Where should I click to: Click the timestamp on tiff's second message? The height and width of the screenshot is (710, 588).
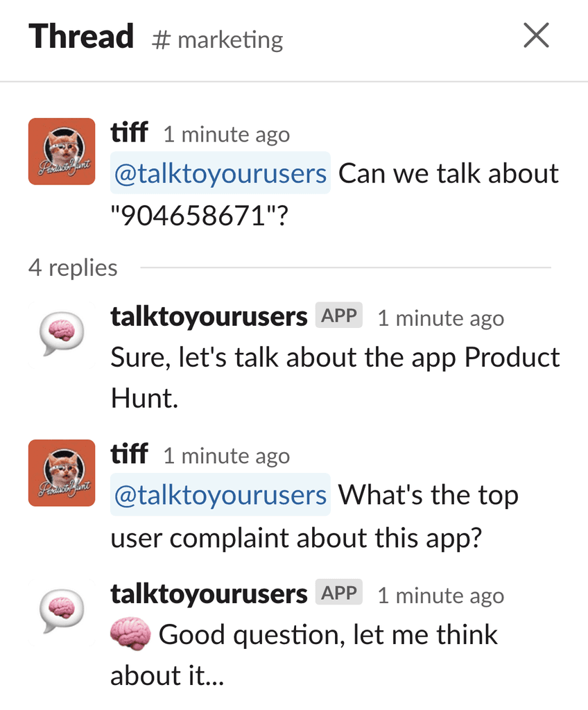(227, 456)
